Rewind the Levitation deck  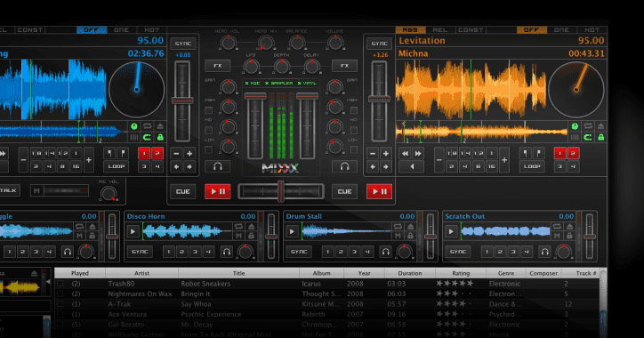click(x=406, y=153)
